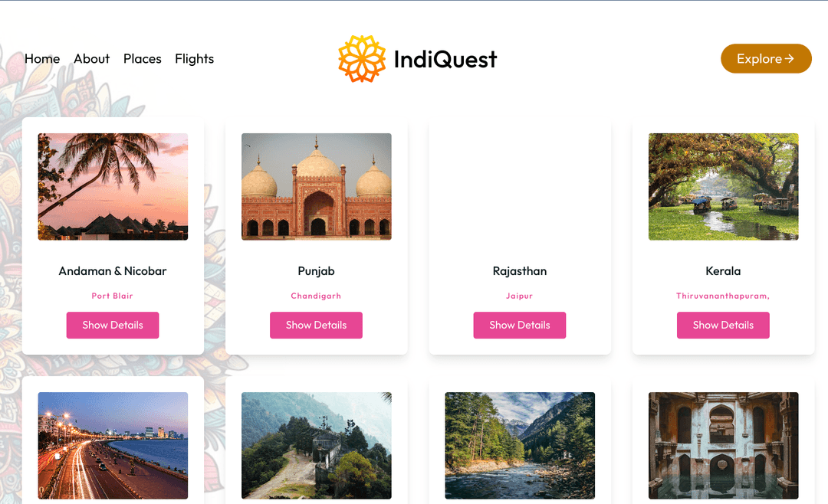Show details for Andaman & Nicobar
This screenshot has height=504, width=828.
113,325
